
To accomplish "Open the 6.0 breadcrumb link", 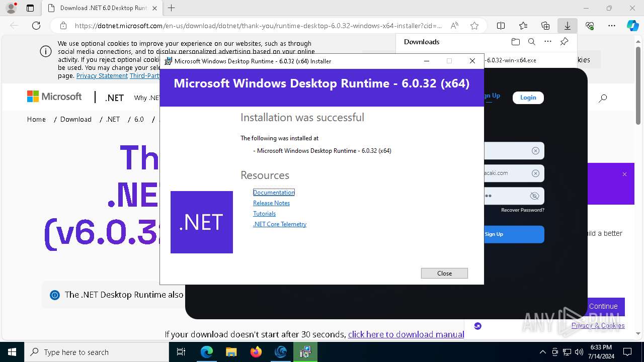I will pyautogui.click(x=139, y=119).
